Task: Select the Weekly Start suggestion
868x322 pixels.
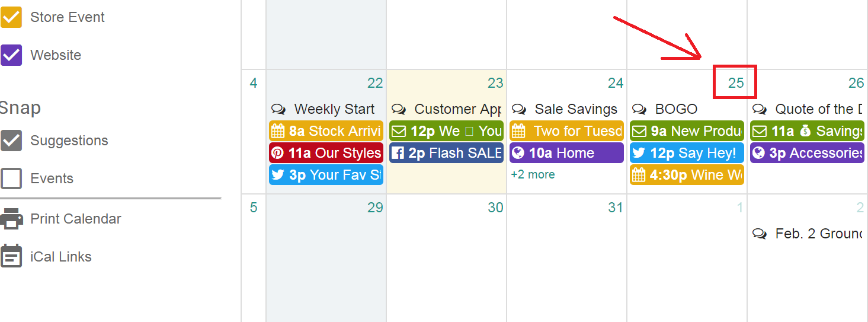Action: click(334, 109)
